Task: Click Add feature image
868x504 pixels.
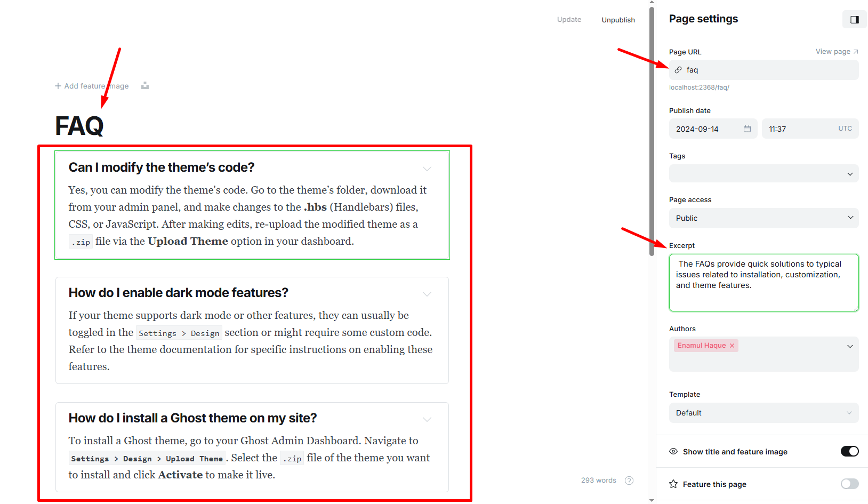Action: [x=92, y=86]
